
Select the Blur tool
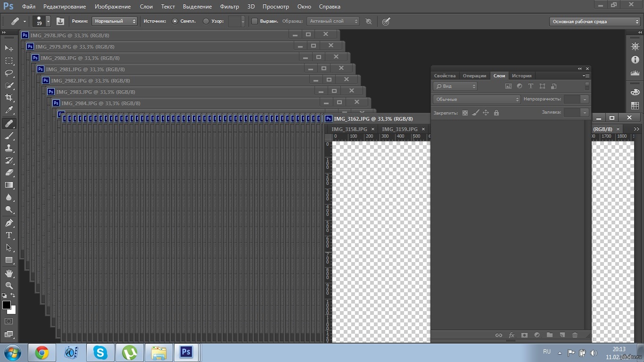(x=9, y=197)
